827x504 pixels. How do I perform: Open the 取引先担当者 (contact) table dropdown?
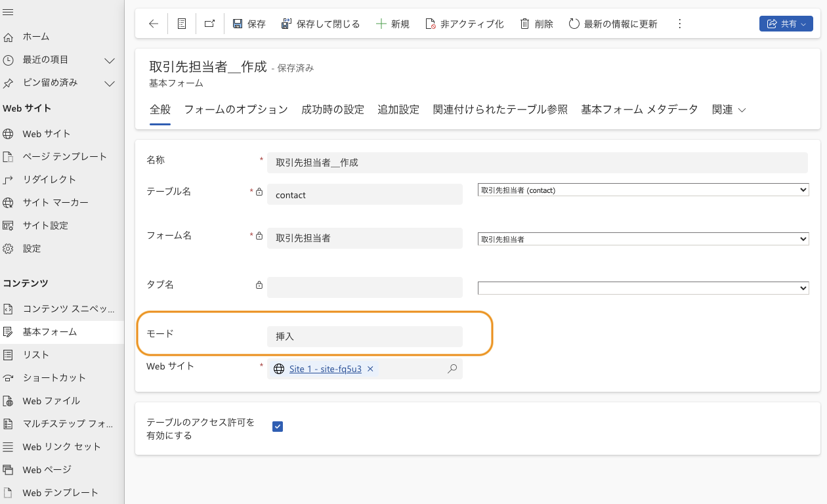[x=643, y=190]
